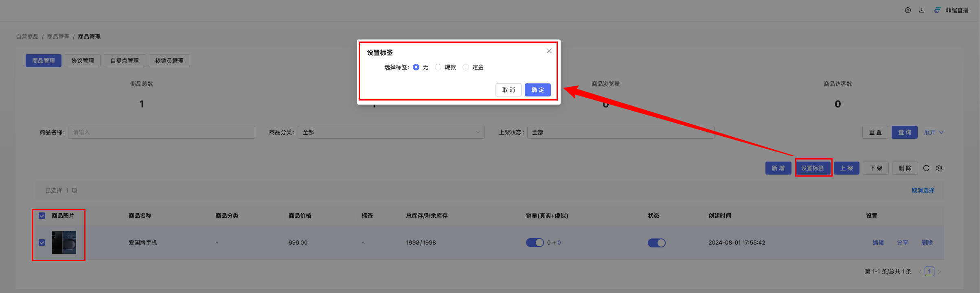The image size is (980, 293).
Task: Click the refresh icon beside delete button
Action: (x=926, y=168)
